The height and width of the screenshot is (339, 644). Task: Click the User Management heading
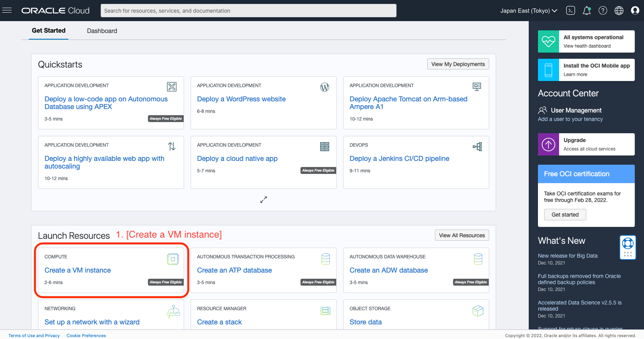[x=576, y=110]
